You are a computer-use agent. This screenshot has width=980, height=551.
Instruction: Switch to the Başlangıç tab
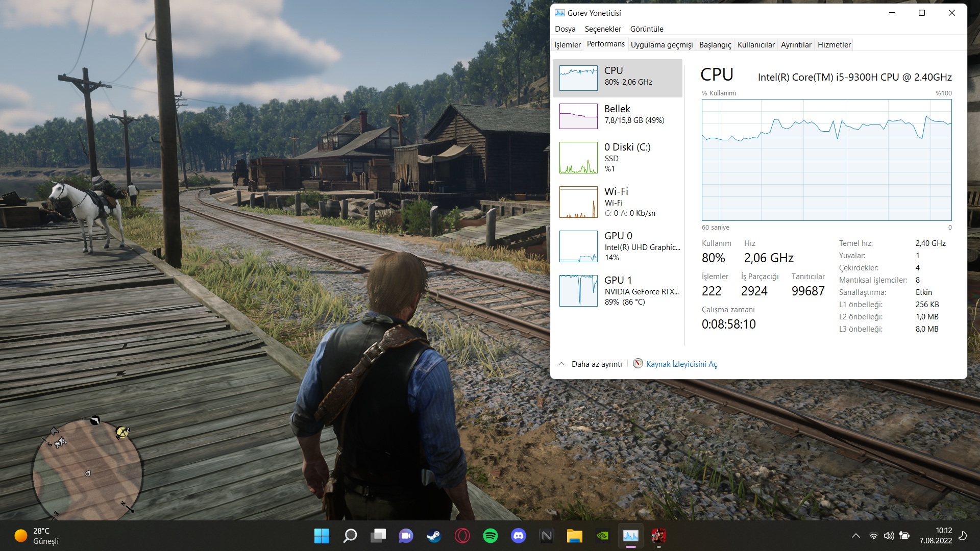(715, 45)
